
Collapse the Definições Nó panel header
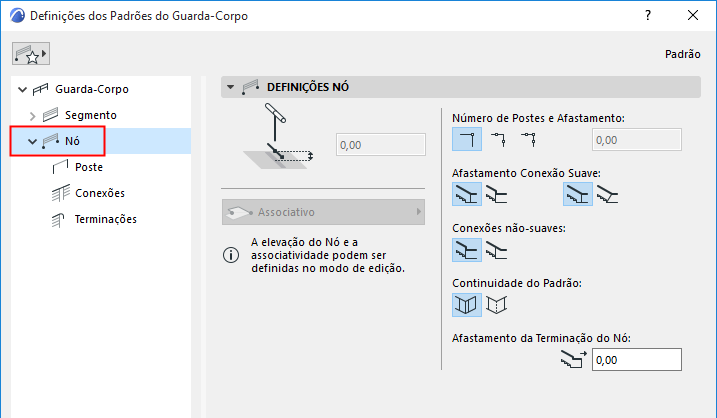[x=231, y=87]
